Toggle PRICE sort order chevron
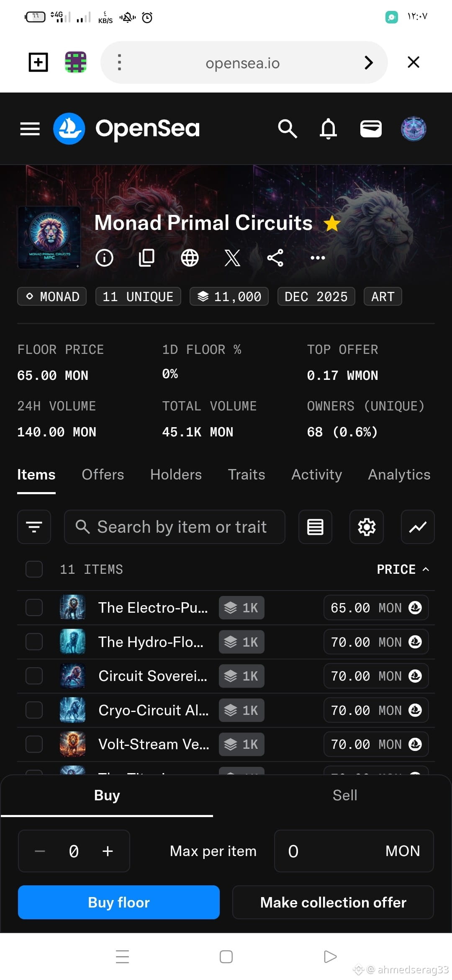452x980 pixels. tap(426, 569)
